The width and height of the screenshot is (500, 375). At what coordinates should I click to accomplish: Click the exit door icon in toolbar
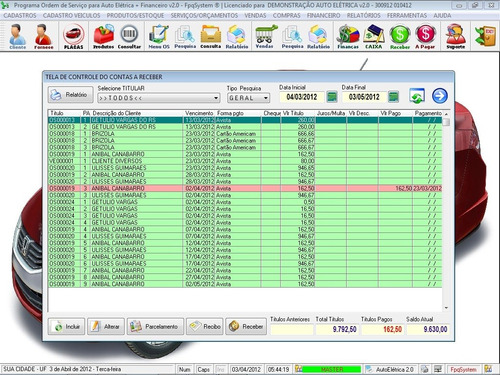point(485,36)
